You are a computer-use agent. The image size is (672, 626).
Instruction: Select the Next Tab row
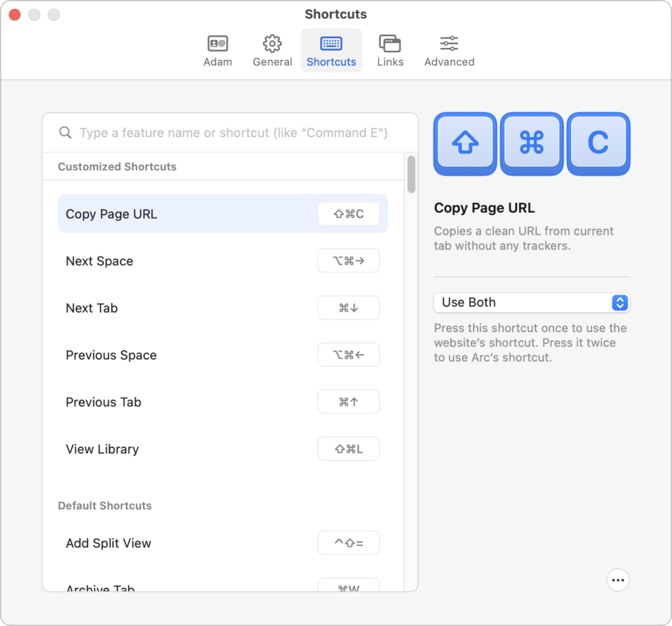[222, 308]
